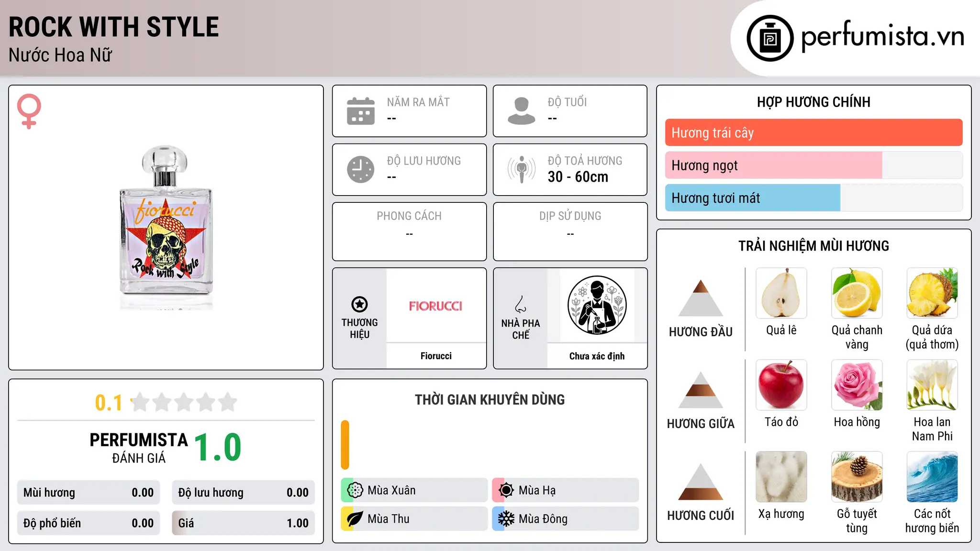This screenshot has height=551, width=980.
Task: Click the flower icon for Mùa Xuân
Action: 355,490
